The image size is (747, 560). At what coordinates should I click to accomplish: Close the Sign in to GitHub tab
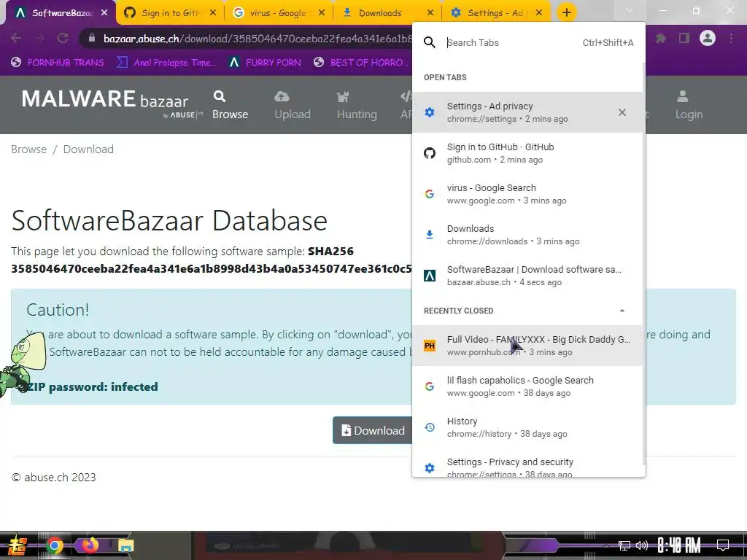coord(213,13)
